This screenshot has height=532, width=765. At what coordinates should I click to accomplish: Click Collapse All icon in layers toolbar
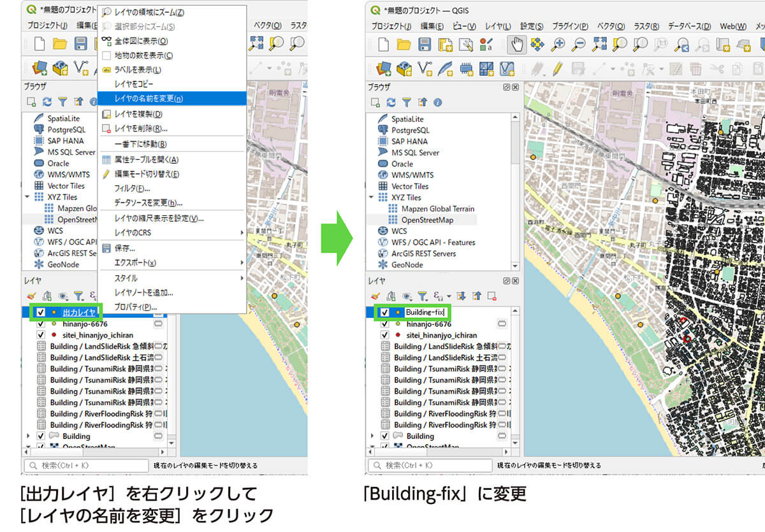[476, 296]
